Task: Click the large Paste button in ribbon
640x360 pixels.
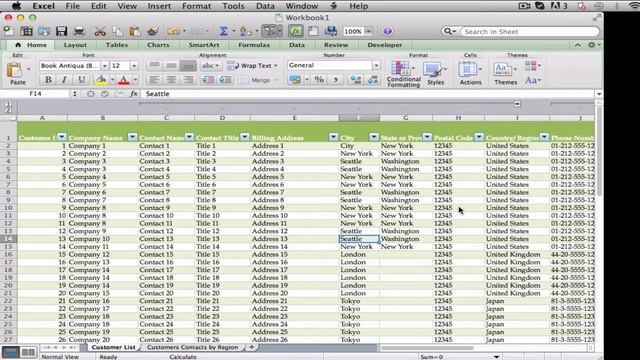Action: [x=16, y=73]
